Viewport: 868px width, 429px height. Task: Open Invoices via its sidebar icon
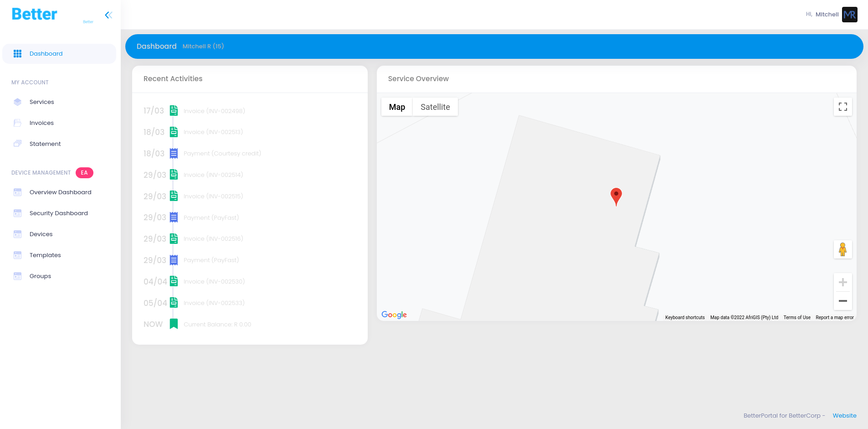[17, 123]
